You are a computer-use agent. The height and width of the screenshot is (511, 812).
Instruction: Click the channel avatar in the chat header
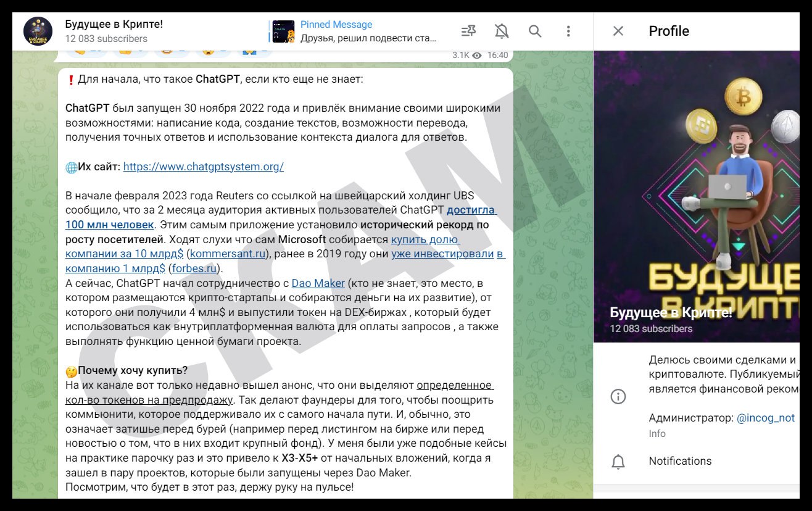click(x=39, y=30)
